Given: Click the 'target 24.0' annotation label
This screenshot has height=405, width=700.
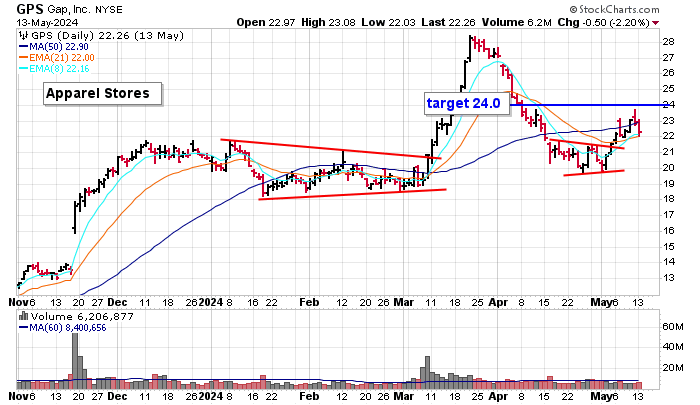Looking at the screenshot, I should point(467,104).
